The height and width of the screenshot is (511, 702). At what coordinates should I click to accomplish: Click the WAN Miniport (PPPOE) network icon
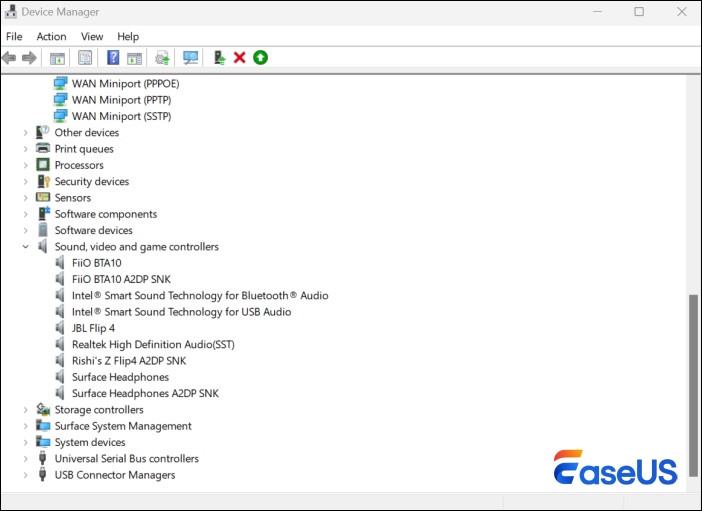[60, 83]
